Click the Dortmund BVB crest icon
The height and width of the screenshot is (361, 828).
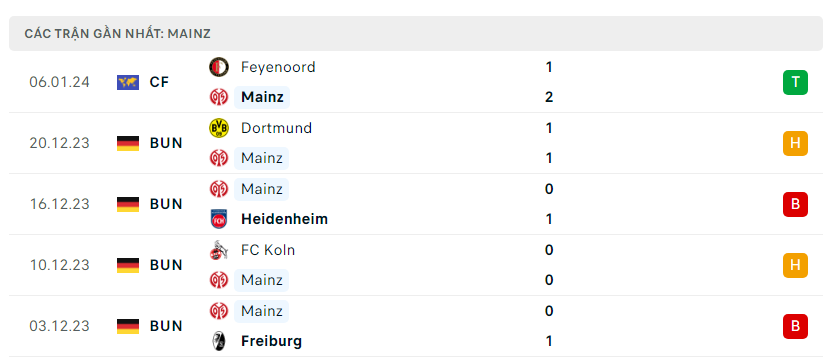coord(219,128)
